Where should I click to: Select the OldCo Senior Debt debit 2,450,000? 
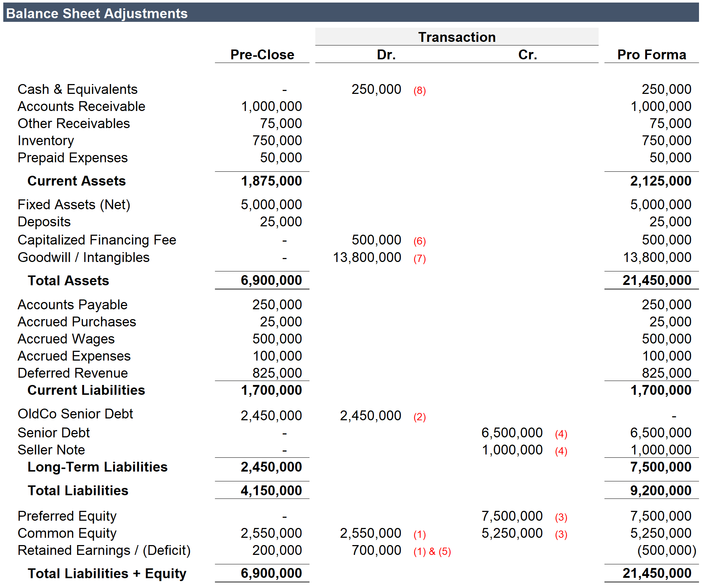(x=370, y=415)
